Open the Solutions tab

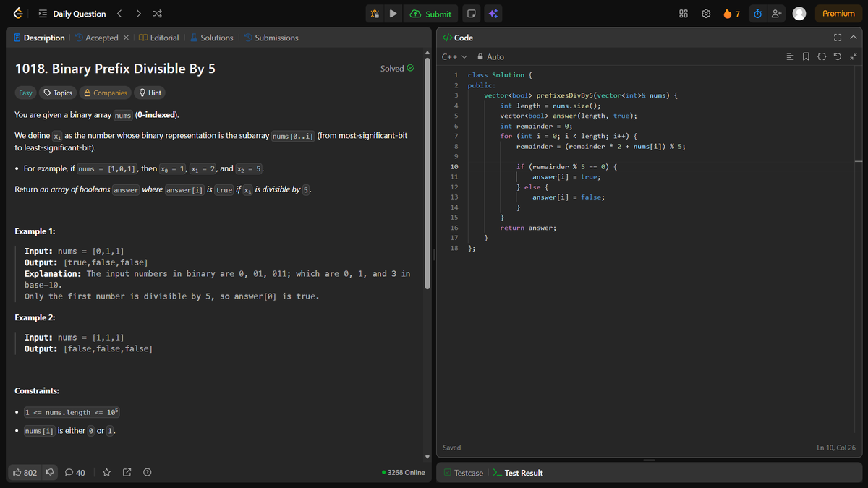tap(211, 38)
